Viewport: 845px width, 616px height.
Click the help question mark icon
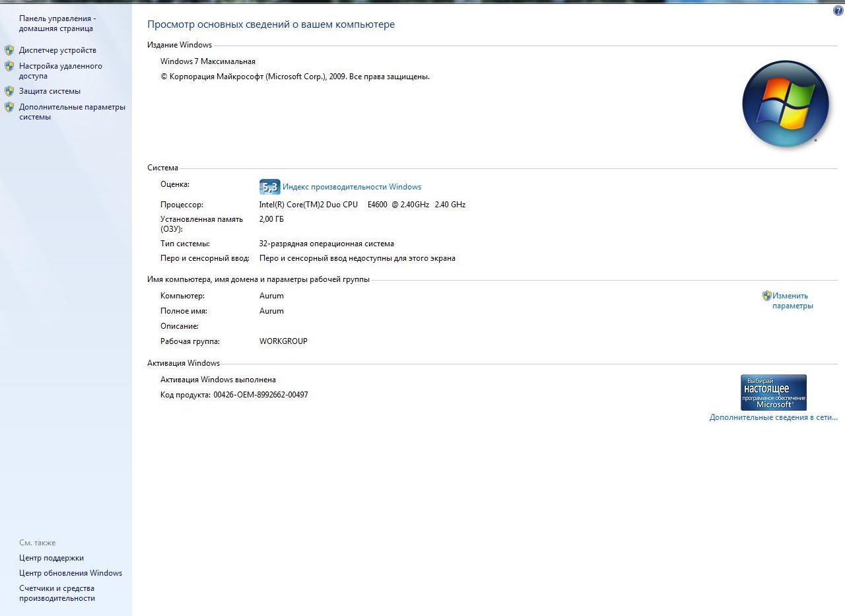[x=838, y=11]
